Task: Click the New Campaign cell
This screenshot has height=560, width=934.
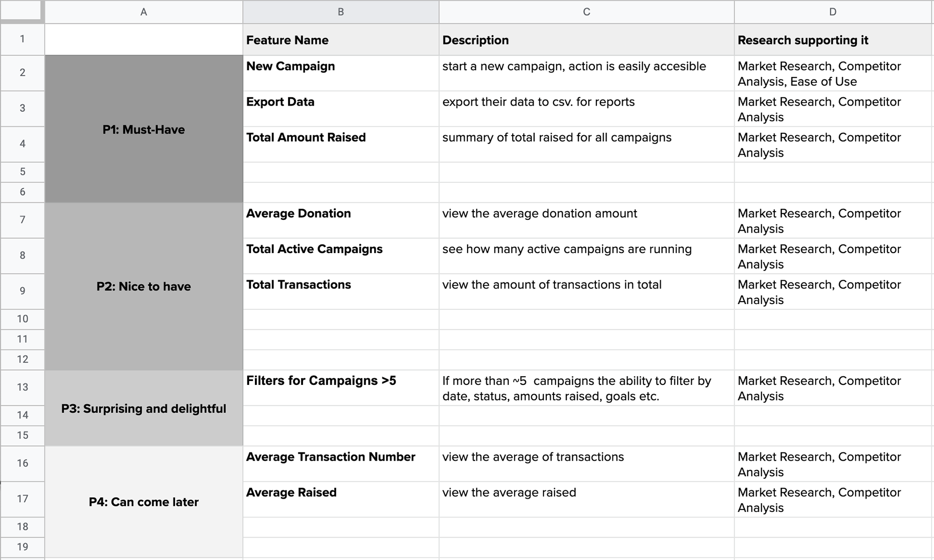Action: pyautogui.click(x=341, y=73)
